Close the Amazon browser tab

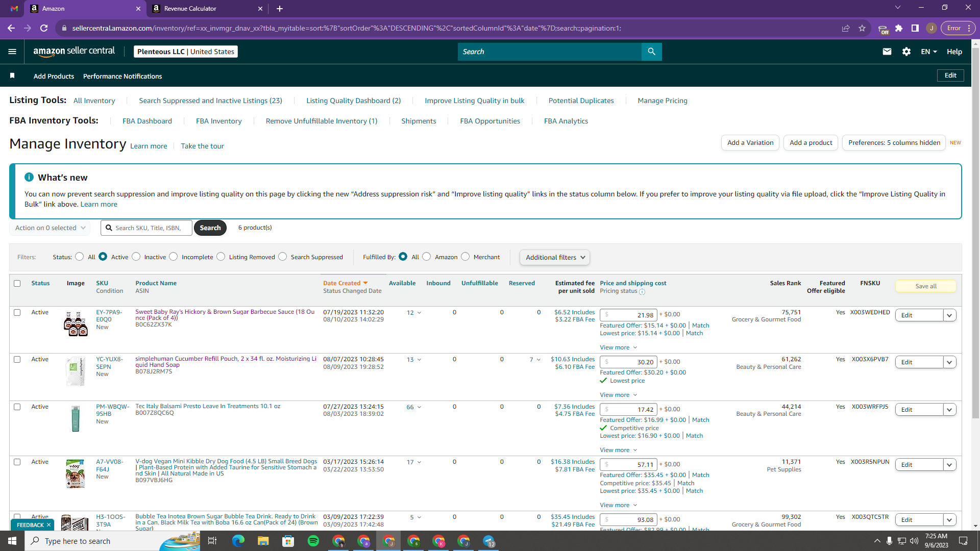(x=138, y=9)
